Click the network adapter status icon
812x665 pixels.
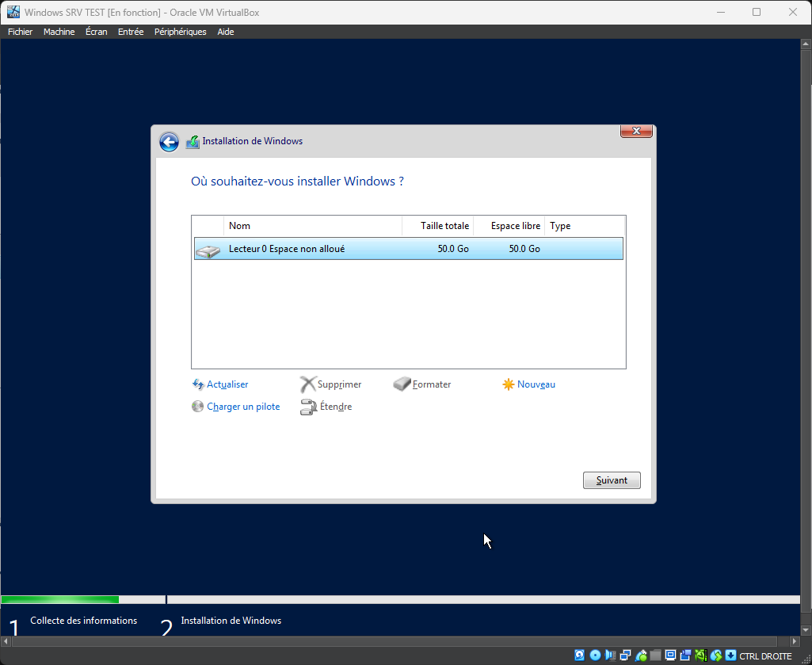click(625, 655)
